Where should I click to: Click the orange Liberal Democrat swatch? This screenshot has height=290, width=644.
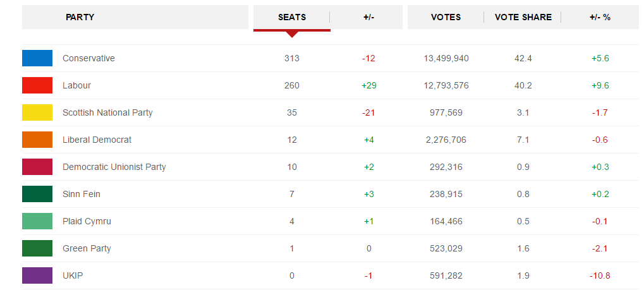[x=37, y=140]
